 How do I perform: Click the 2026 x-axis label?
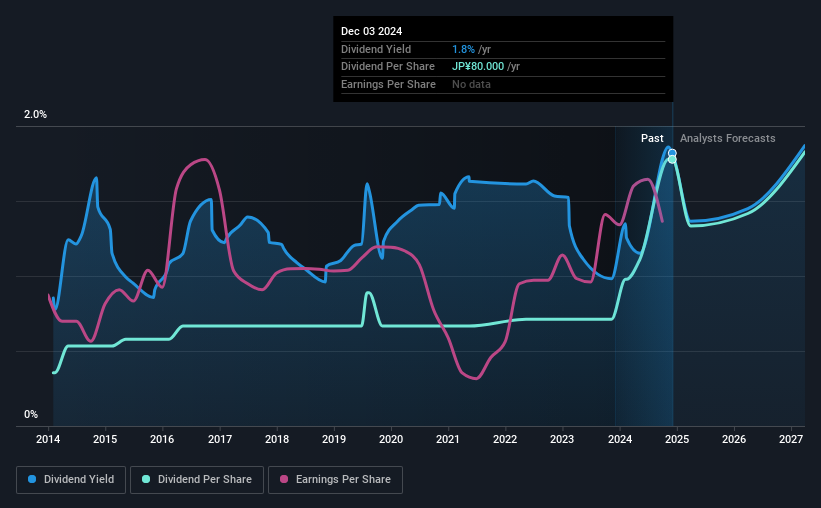tap(734, 439)
